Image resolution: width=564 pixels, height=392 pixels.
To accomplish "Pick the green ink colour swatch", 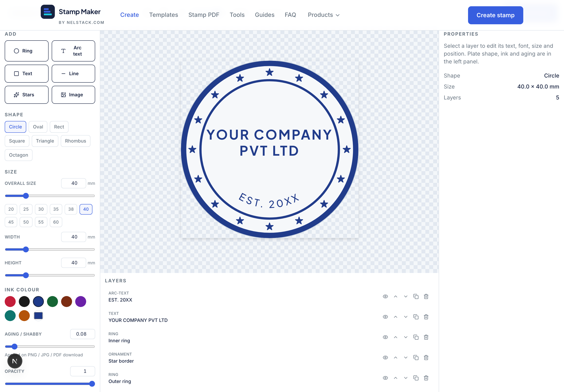I will pos(52,301).
